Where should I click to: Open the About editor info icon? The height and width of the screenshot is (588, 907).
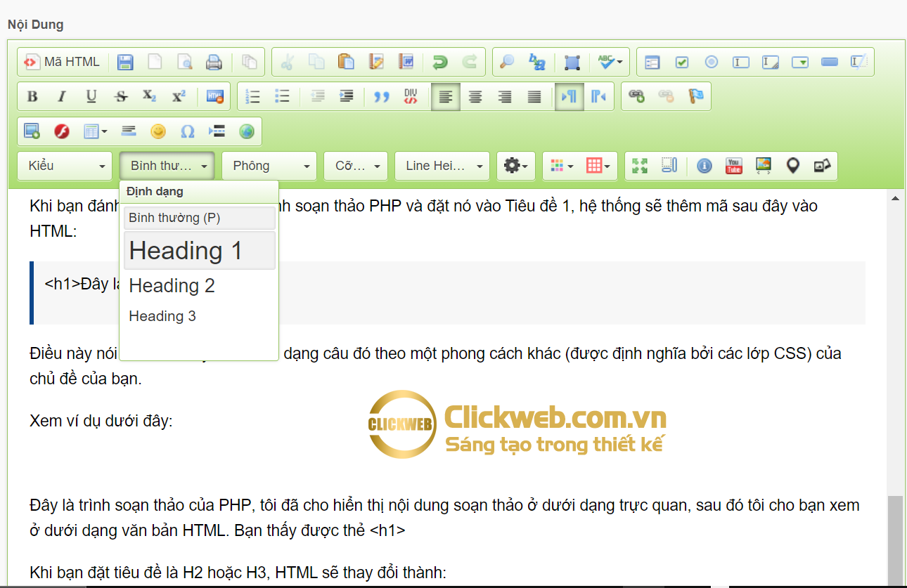tap(705, 166)
